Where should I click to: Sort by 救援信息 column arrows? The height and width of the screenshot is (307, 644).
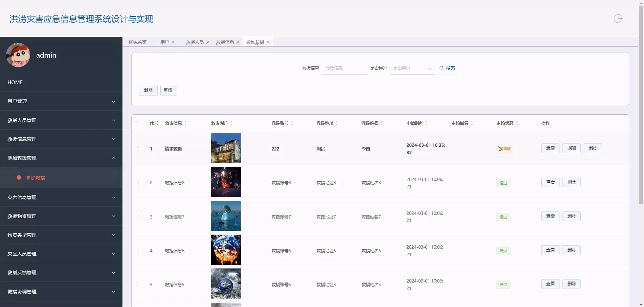tap(185, 123)
